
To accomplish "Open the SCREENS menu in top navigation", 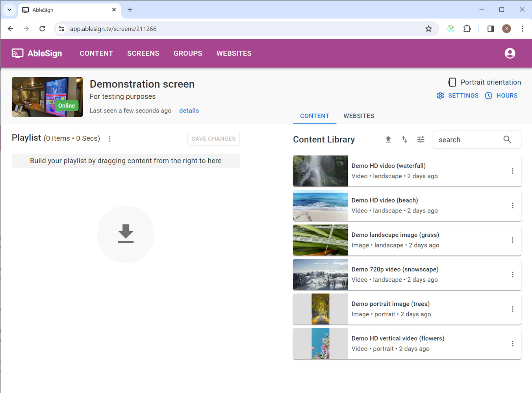I will tap(143, 54).
